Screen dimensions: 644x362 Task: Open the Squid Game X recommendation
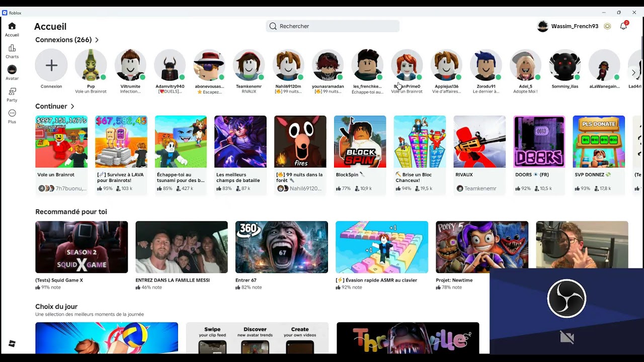[x=82, y=256]
